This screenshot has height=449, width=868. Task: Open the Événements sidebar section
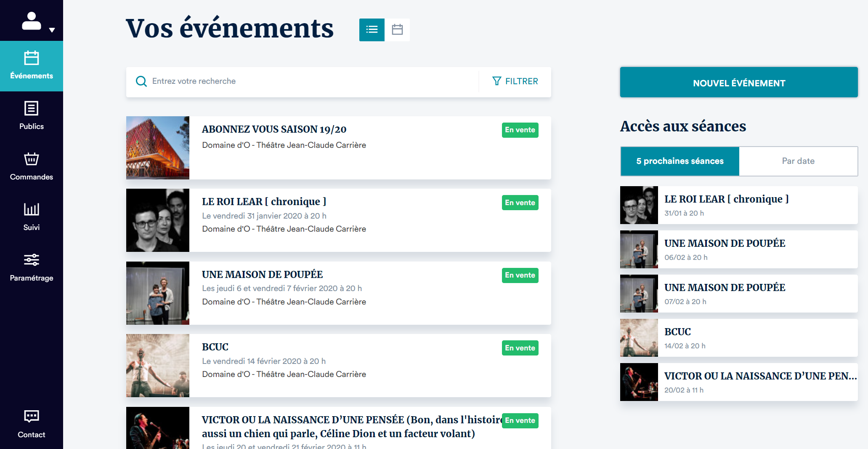pos(32,66)
